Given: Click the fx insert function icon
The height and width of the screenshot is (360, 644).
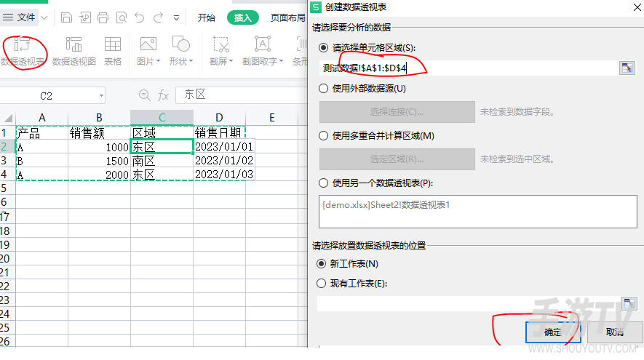Looking at the screenshot, I should pos(163,96).
